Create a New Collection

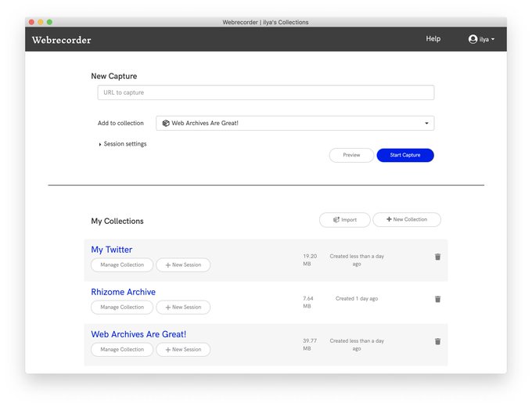coord(407,219)
